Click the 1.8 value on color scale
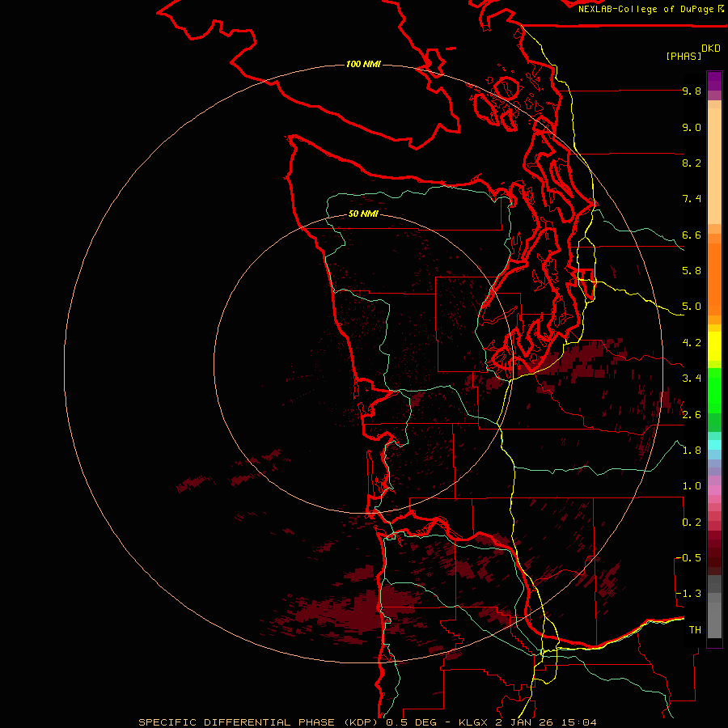The height and width of the screenshot is (728, 728). [x=692, y=451]
